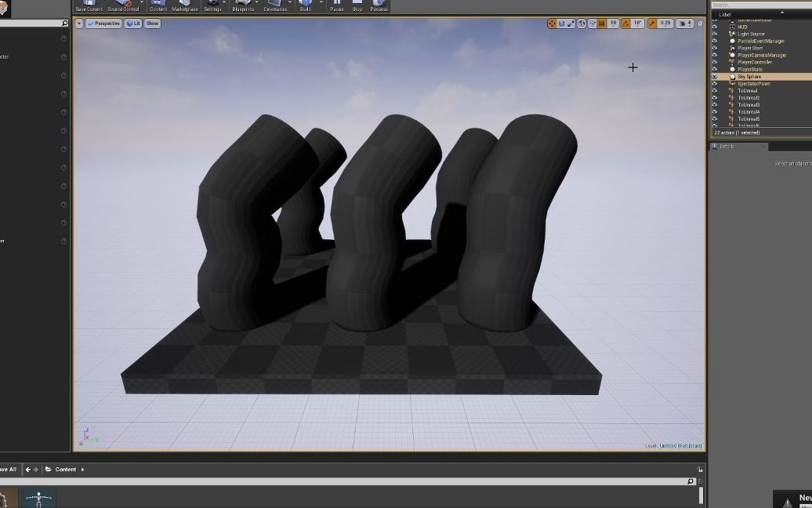The image size is (812, 508).
Task: Pause the running game session
Action: 336,5
